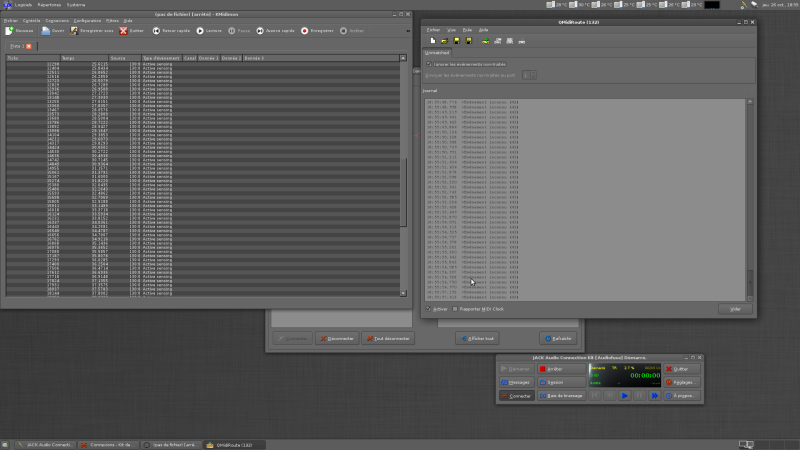This screenshot has width=800, height=450.
Task: Enable Rapporter MIDI Clock checkbox
Action: pos(455,308)
